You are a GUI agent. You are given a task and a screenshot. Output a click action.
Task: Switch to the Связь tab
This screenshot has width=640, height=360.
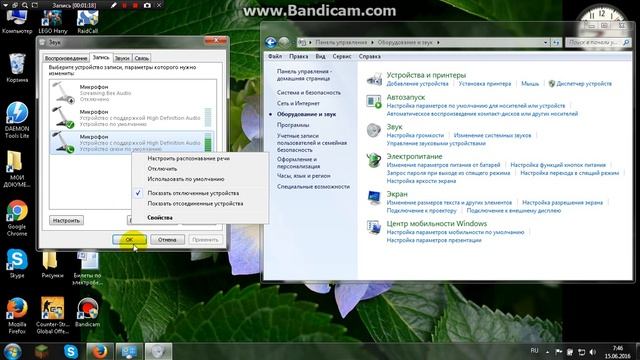(141, 58)
